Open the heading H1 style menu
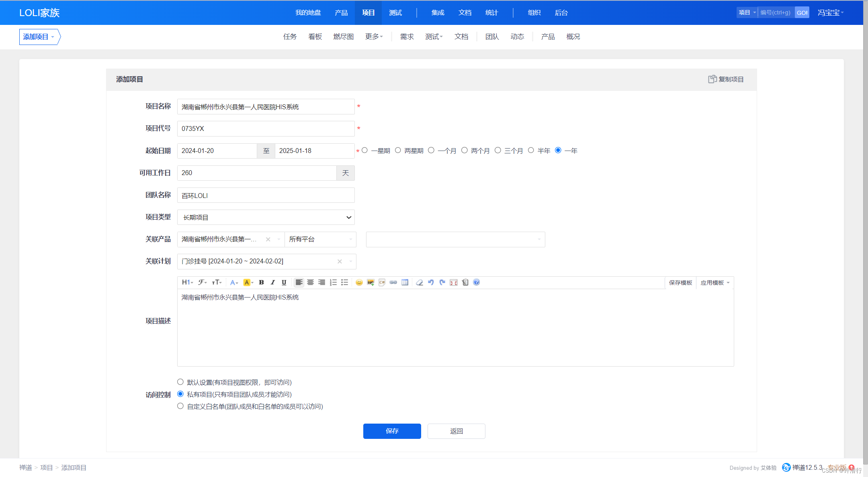The image size is (868, 477). coord(187,282)
